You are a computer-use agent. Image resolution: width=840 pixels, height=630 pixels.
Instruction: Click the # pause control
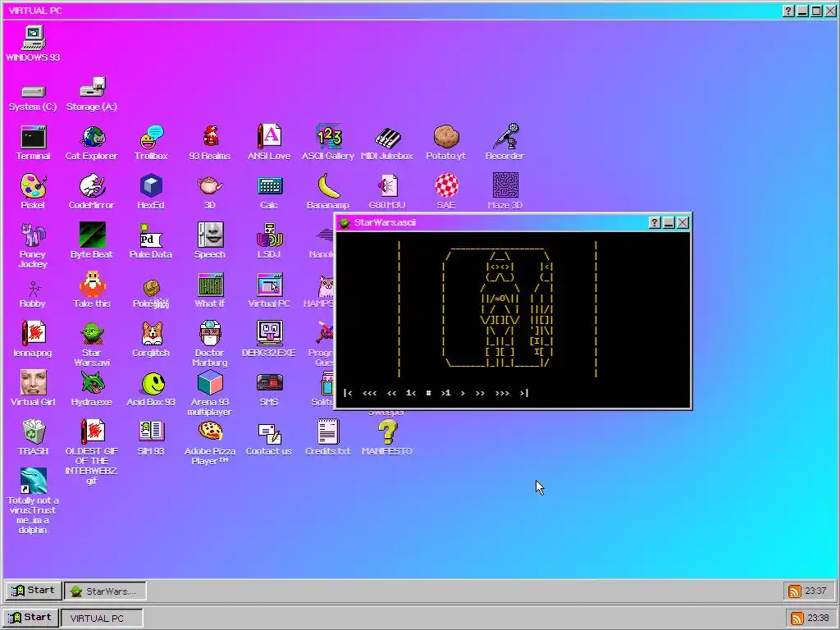click(428, 393)
